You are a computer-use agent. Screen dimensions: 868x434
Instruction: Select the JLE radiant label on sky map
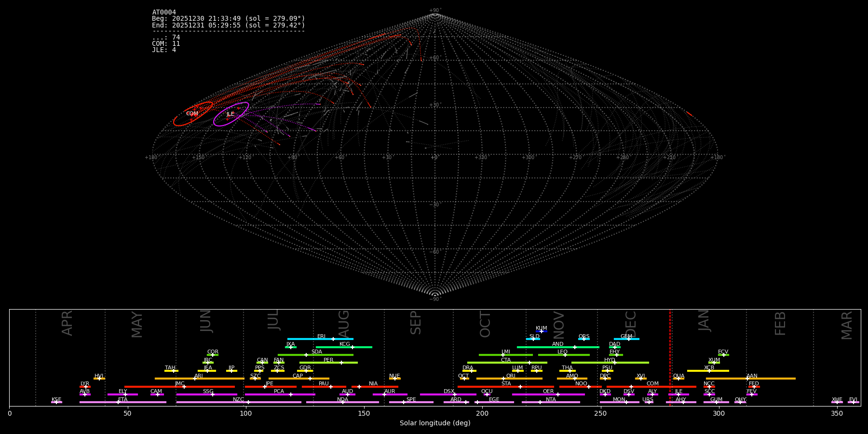(230, 114)
